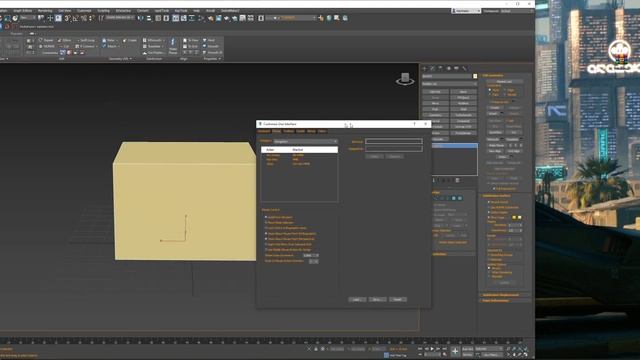This screenshot has height=360, width=640.
Task: Collapse the Edit Geometry rollout header
Action: [505, 76]
